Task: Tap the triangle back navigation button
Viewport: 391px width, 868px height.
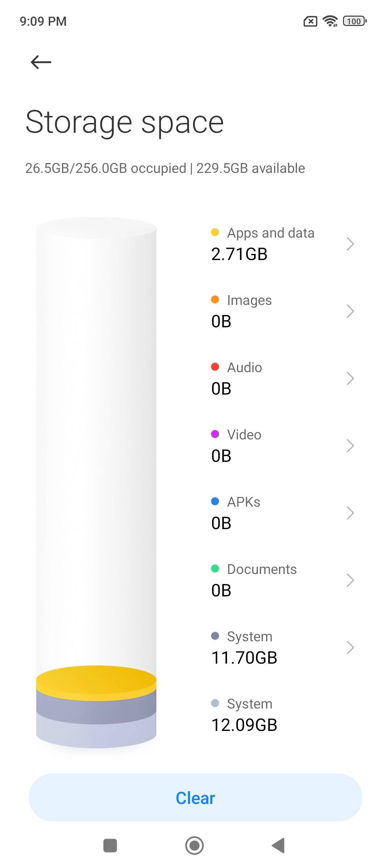Action: coord(278,846)
